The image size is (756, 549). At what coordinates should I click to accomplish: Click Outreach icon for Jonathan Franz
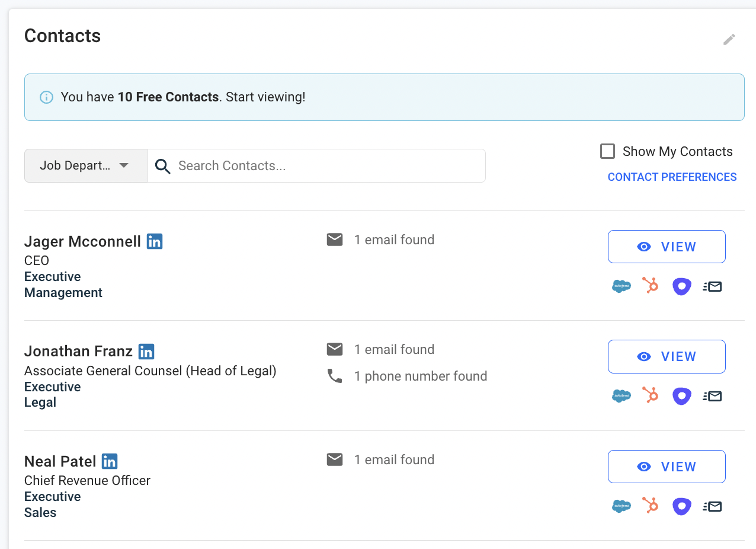(682, 396)
